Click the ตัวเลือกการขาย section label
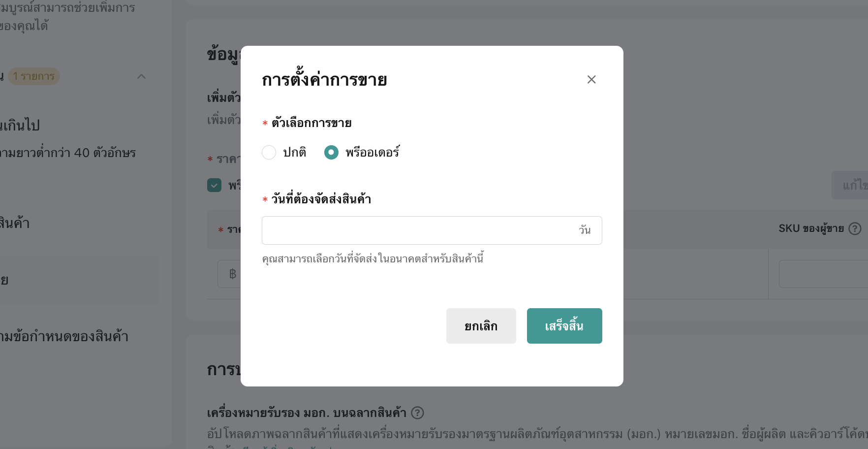The height and width of the screenshot is (449, 868). [311, 123]
